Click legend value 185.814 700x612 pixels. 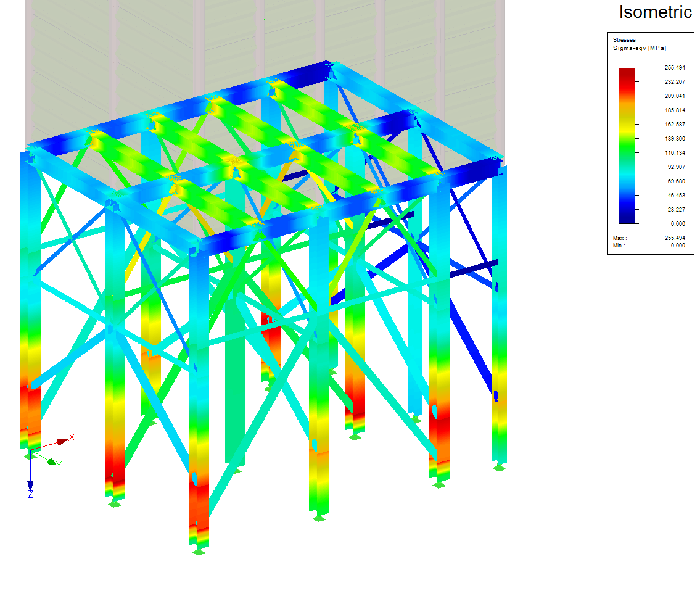click(675, 110)
